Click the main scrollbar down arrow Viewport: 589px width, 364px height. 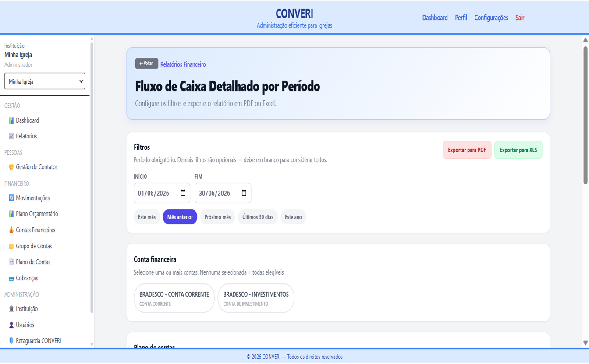click(x=585, y=343)
